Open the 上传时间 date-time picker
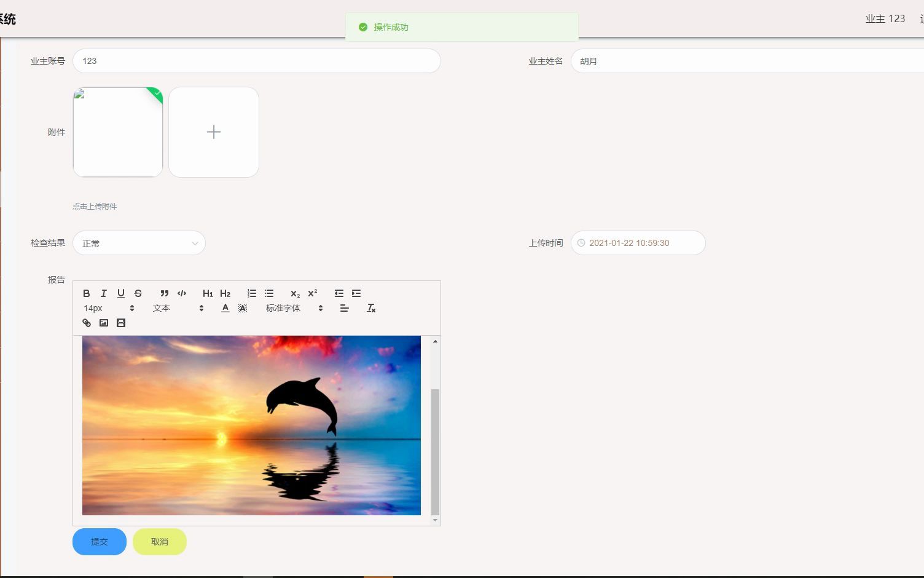The image size is (924, 578). coord(638,243)
